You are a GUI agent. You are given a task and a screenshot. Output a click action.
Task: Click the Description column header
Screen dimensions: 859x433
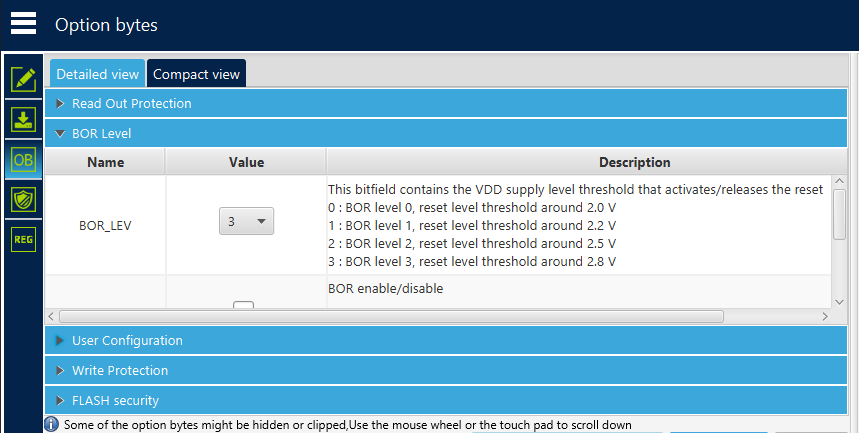click(634, 162)
